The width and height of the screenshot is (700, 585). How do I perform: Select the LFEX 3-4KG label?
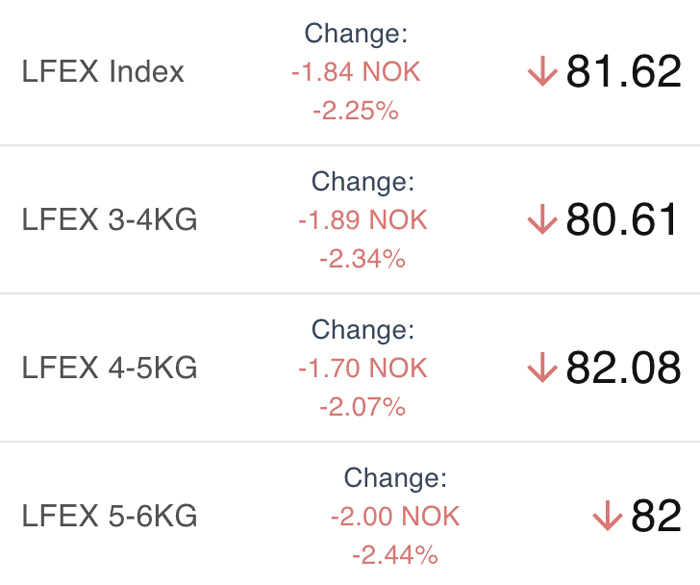109,219
